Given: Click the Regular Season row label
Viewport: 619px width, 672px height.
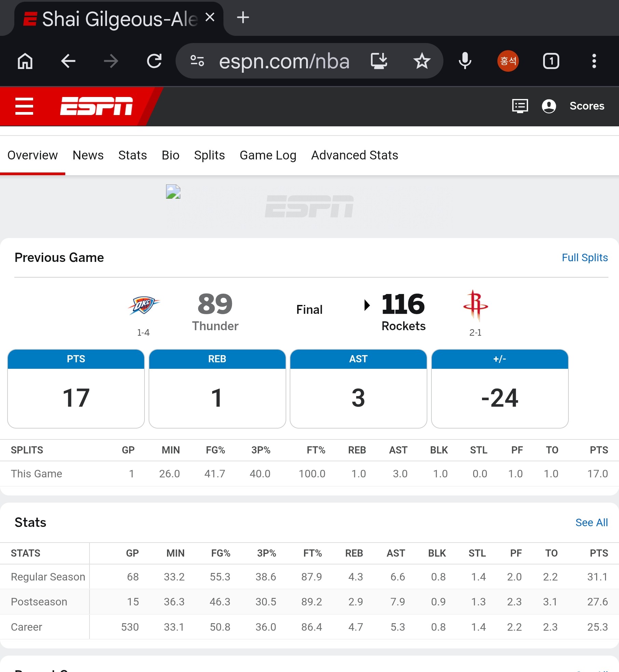Looking at the screenshot, I should pyautogui.click(x=48, y=577).
